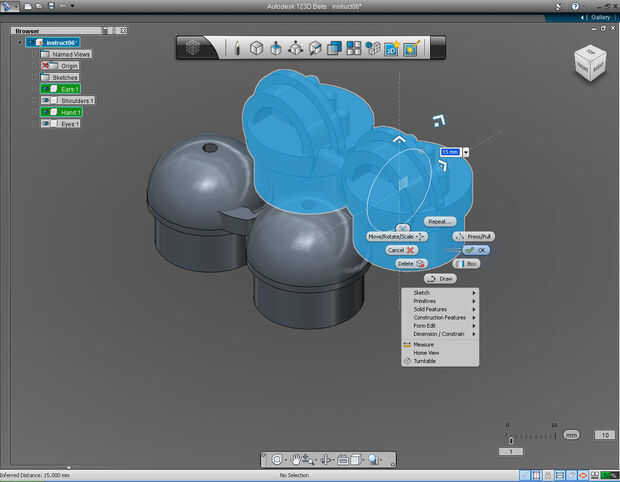620x482 pixels.
Task: Click the ruler scale slider handle
Action: coord(510,440)
